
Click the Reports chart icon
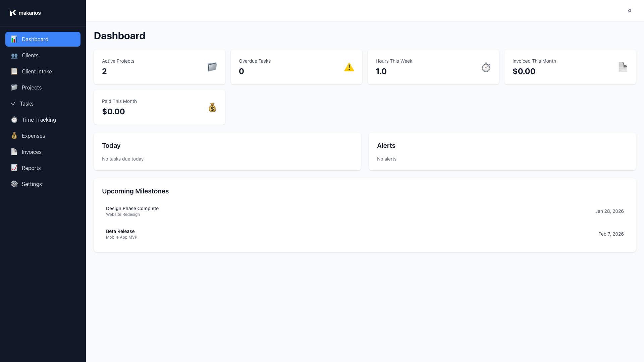(14, 168)
